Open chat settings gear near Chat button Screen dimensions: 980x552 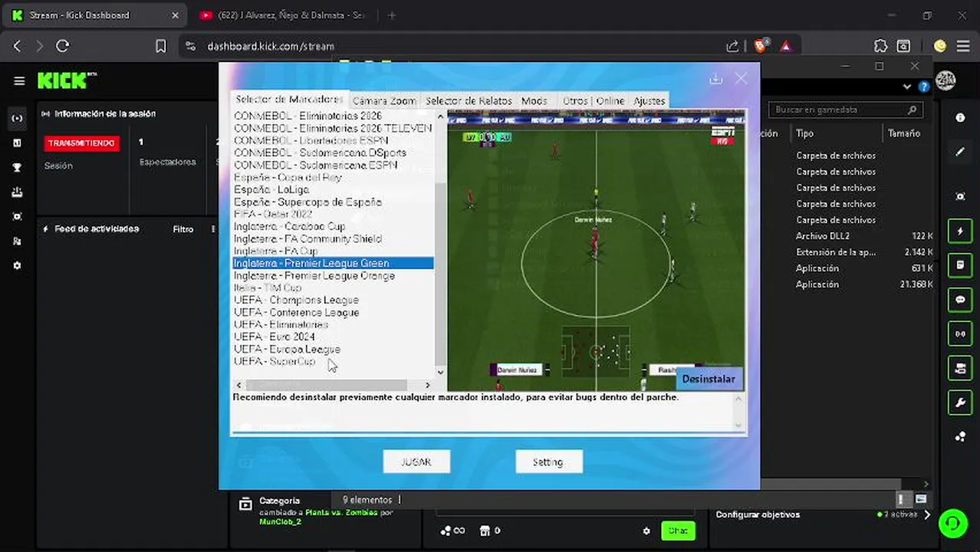click(x=646, y=531)
